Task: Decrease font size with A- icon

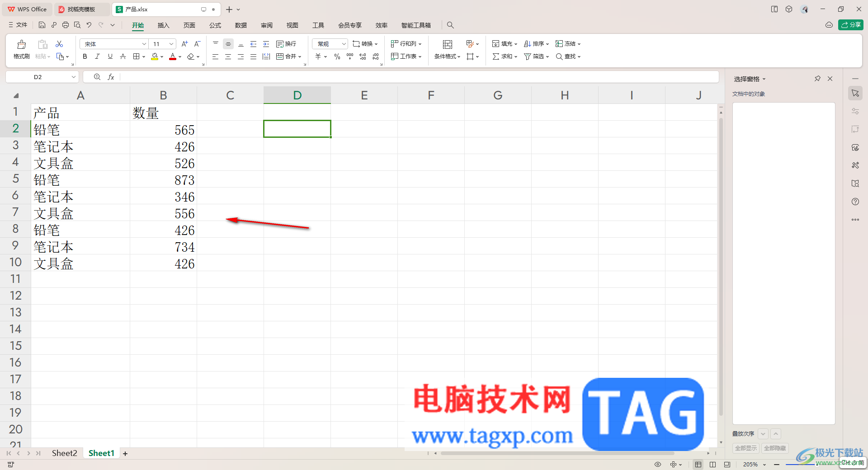Action: [x=197, y=44]
